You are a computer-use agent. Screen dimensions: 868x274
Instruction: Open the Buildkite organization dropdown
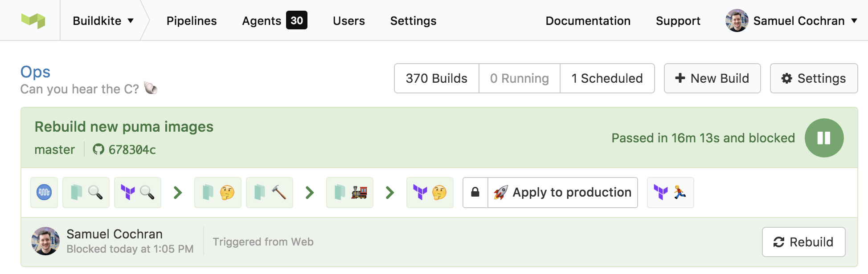pyautogui.click(x=103, y=20)
